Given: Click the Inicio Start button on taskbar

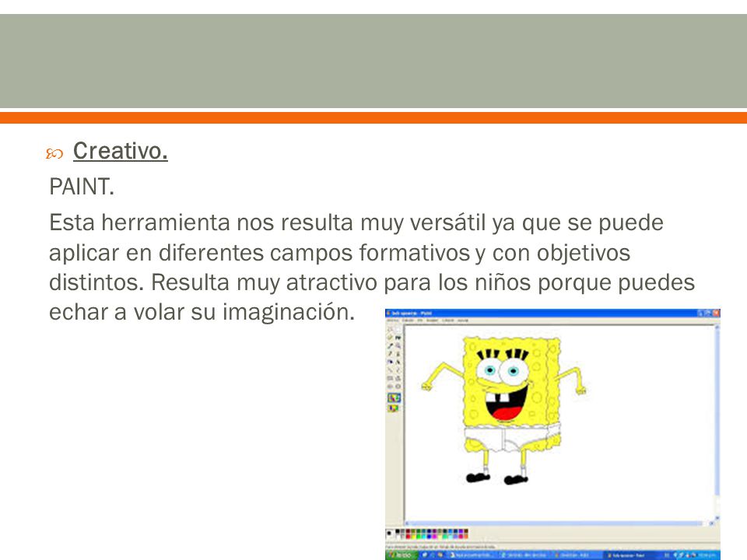Looking at the screenshot, I should (402, 555).
